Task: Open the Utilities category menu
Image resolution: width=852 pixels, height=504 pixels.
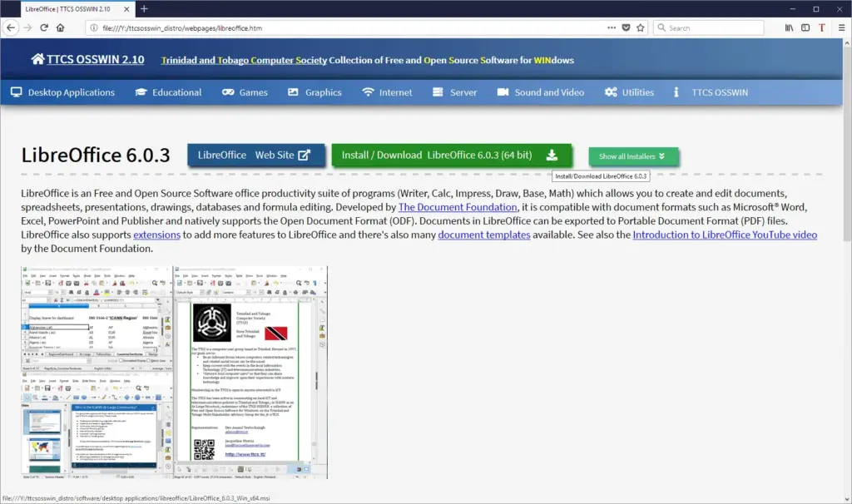Action: [629, 92]
